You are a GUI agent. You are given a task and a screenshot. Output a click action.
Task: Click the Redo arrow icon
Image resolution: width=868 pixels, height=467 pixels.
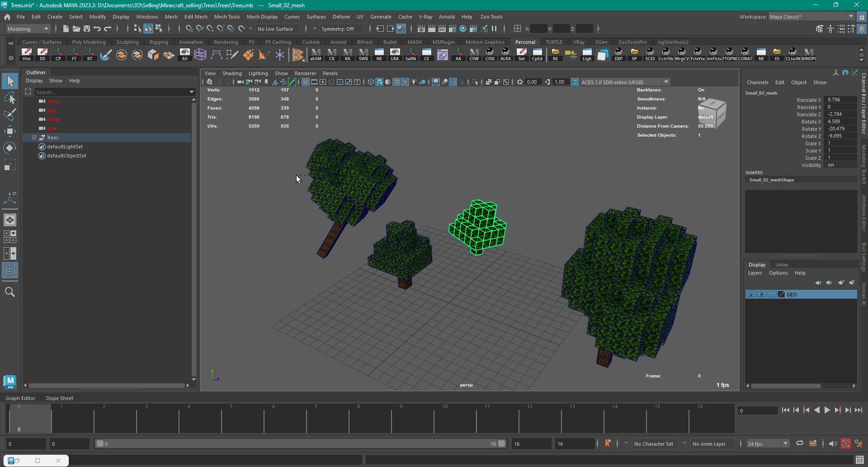point(108,29)
